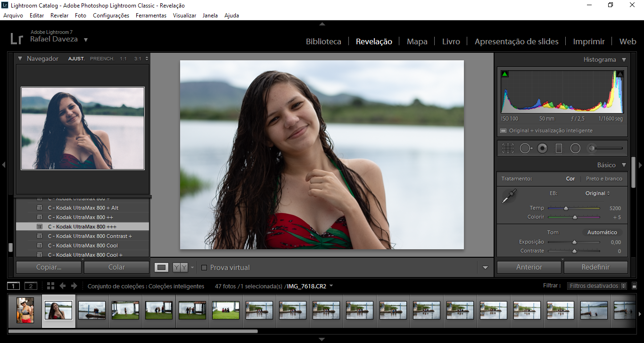This screenshot has width=644, height=343.
Task: Select the Crop Overlay tool
Action: coord(508,148)
